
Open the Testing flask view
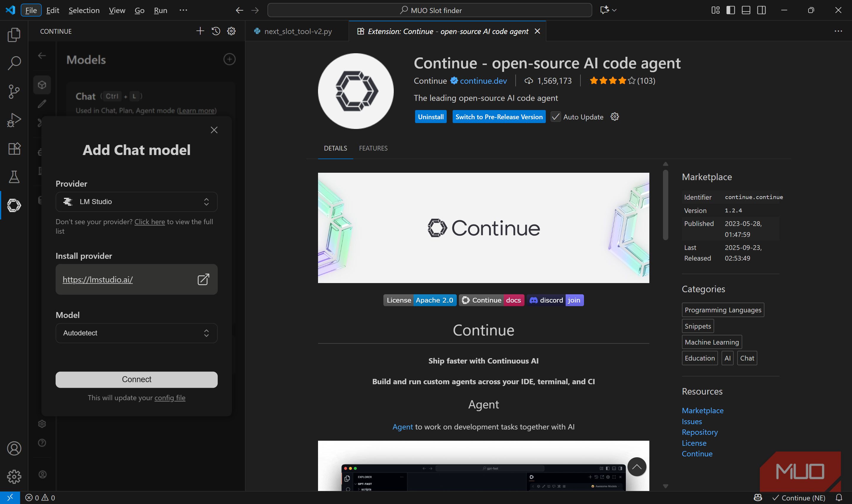click(x=14, y=177)
